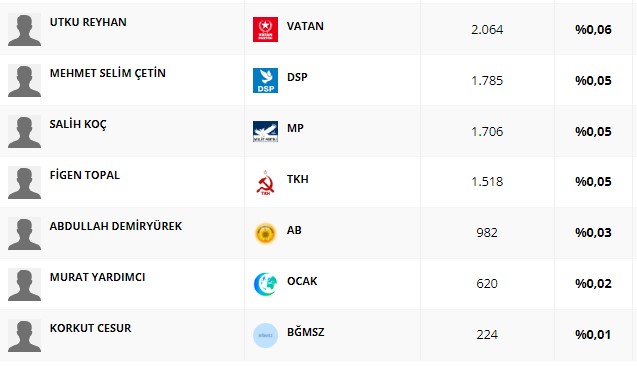Click Utku Reyhan's avatar placeholder
The height and width of the screenshot is (366, 637).
tap(24, 30)
